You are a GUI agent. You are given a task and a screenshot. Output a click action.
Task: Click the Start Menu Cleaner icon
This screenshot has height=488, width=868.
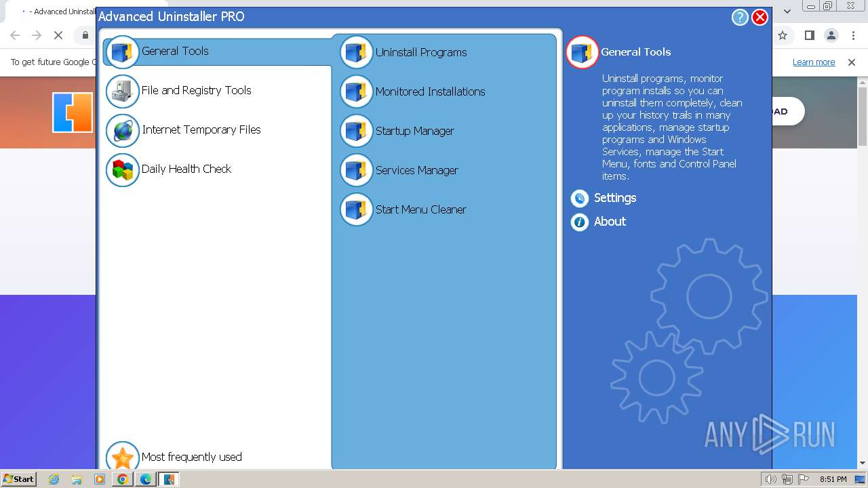tap(357, 209)
